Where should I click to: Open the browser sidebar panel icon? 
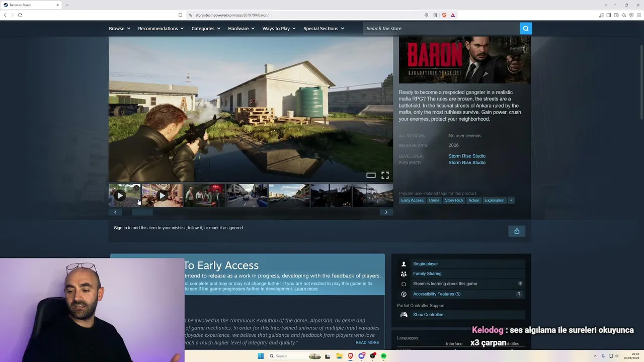[609, 15]
